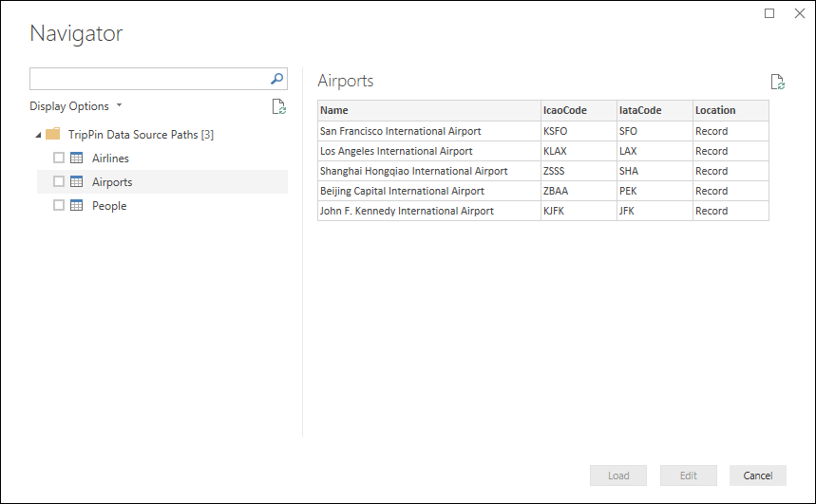The height and width of the screenshot is (504, 816).
Task: Click the Location column header
Action: click(731, 110)
